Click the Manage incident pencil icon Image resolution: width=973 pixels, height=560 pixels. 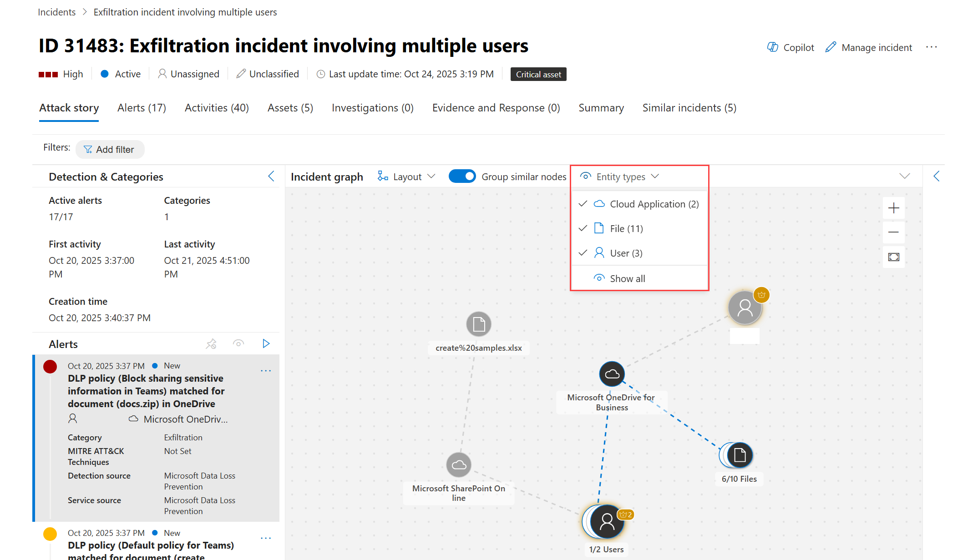point(831,47)
